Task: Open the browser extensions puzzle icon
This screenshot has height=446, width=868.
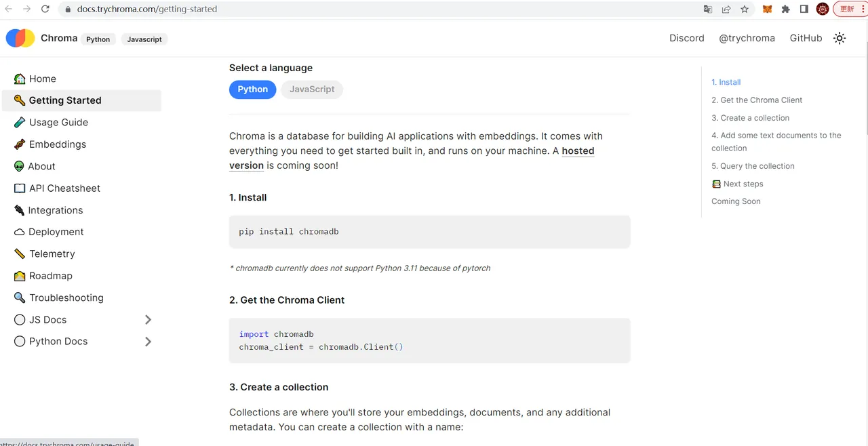Action: (785, 9)
